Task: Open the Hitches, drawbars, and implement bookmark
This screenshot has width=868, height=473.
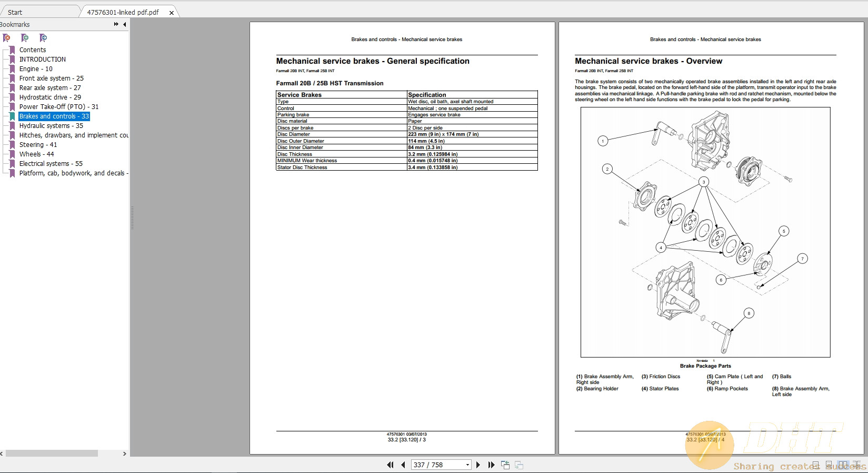Action: click(x=74, y=135)
